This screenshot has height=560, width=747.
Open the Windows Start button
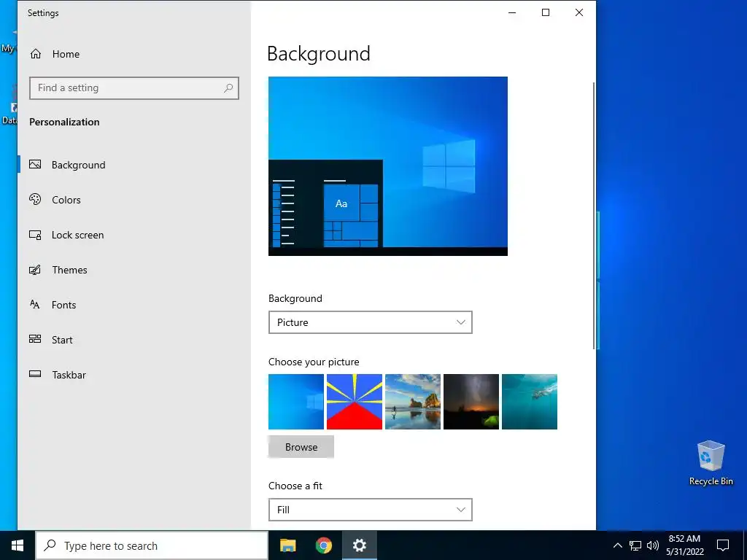(18, 545)
